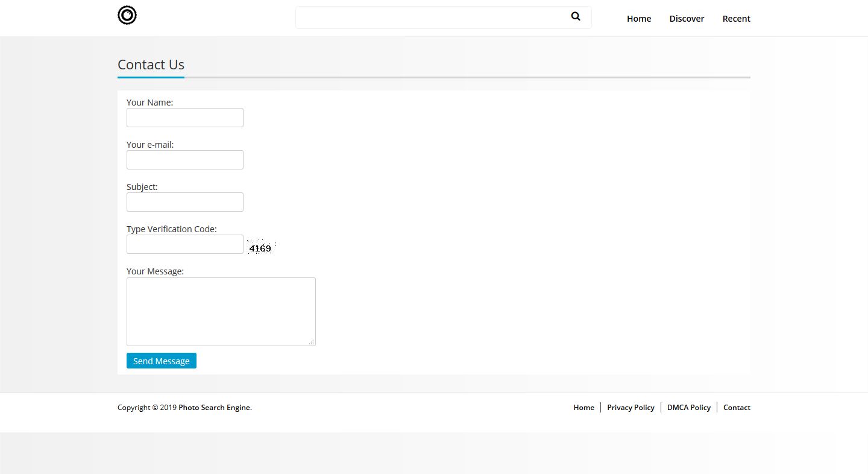This screenshot has width=868, height=474.
Task: Open the Recent page
Action: 737,19
